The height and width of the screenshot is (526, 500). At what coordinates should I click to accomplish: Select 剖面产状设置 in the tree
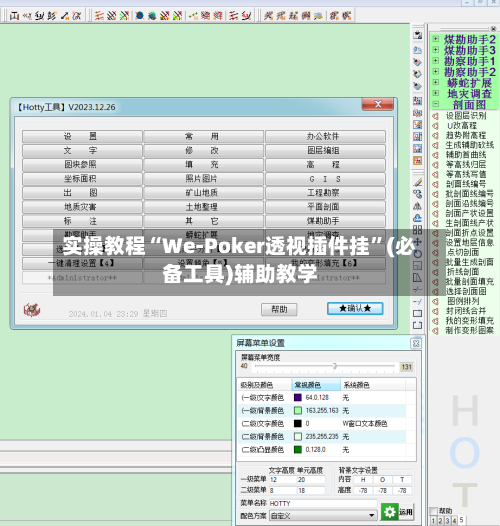(x=469, y=213)
